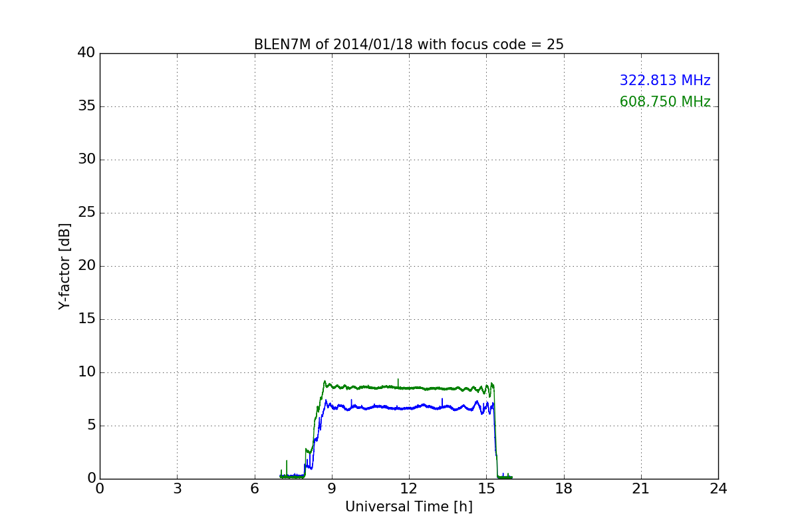
Task: Click the y-axis tick label '5'
Action: pyautogui.click(x=91, y=426)
